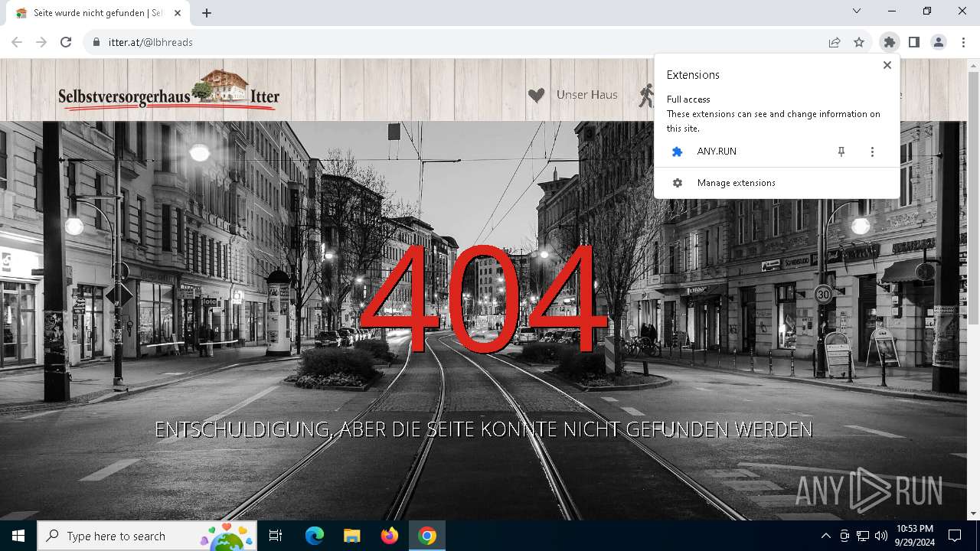Open the tab search dropdown arrow
This screenshot has width=980, height=551.
tap(857, 11)
